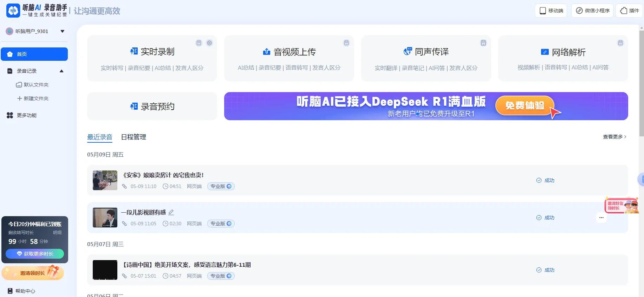Image resolution: width=644 pixels, height=297 pixels.
Task: Open 更多功能 in the sidebar
Action: coord(26,115)
